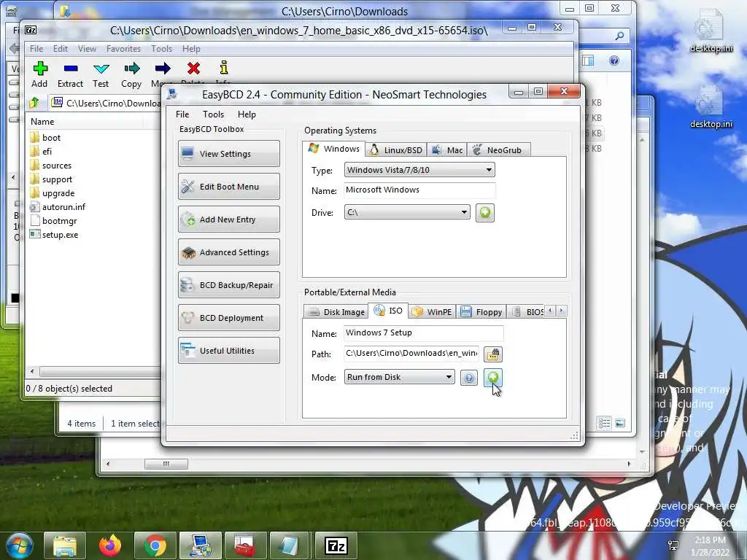
Task: Click the Copy button in 7-Zip toolbar
Action: coord(131,75)
